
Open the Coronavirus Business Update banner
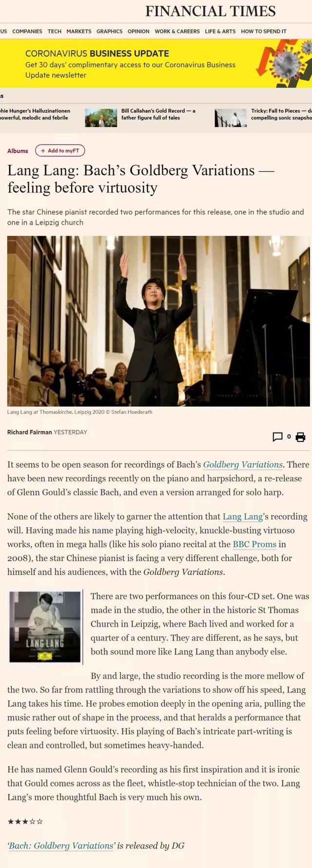(156, 64)
